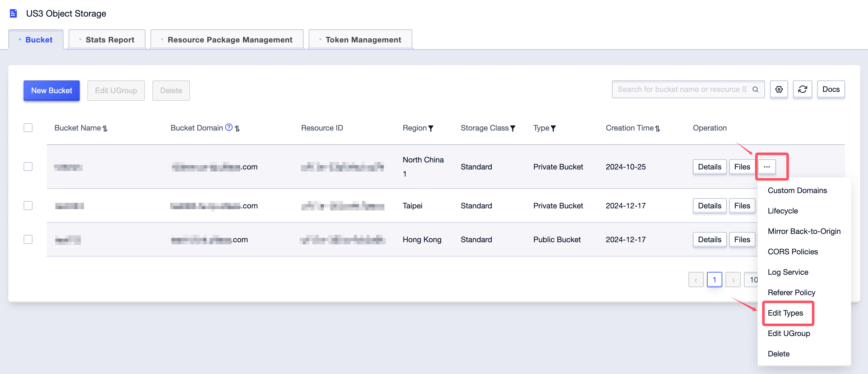Open Details for the Hong Kong bucket
Image resolution: width=868 pixels, height=374 pixels.
pos(709,239)
